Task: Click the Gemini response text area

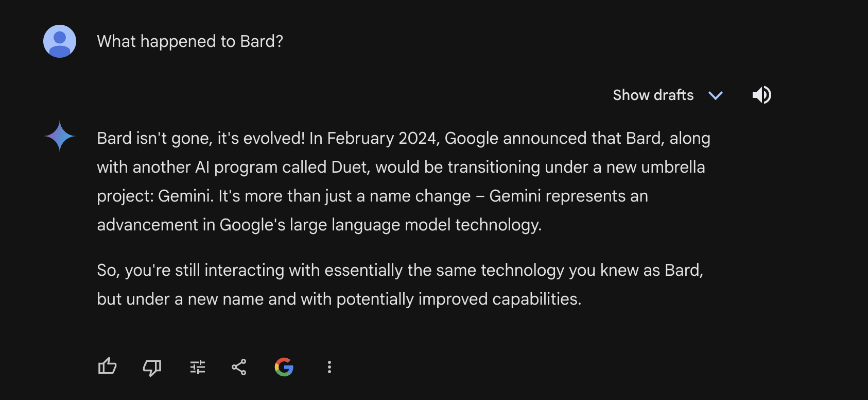Action: pyautogui.click(x=402, y=216)
